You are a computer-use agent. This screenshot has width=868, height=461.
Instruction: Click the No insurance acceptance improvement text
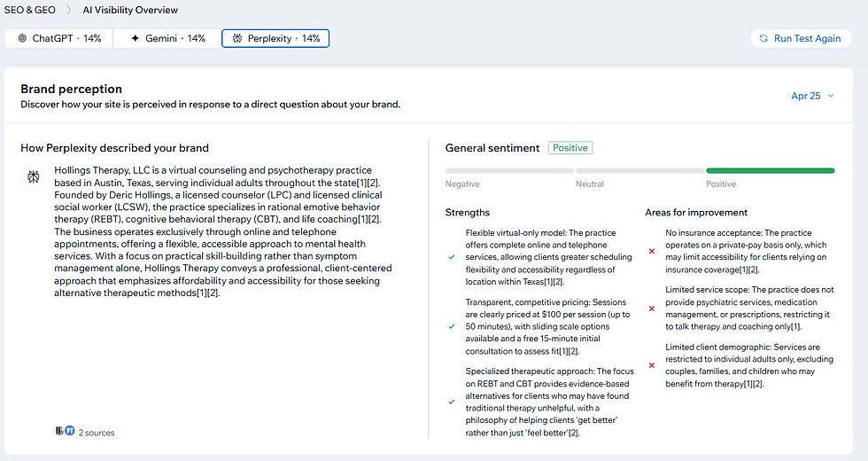[746, 251]
